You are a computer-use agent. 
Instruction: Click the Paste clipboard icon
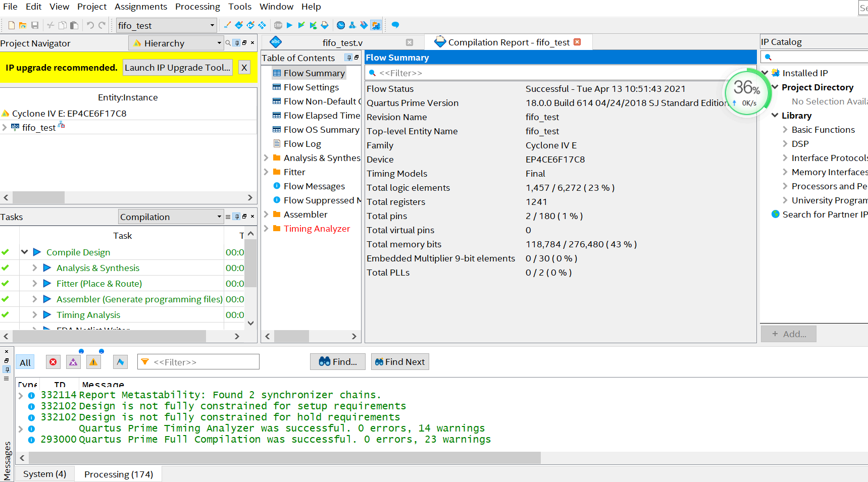(x=74, y=25)
